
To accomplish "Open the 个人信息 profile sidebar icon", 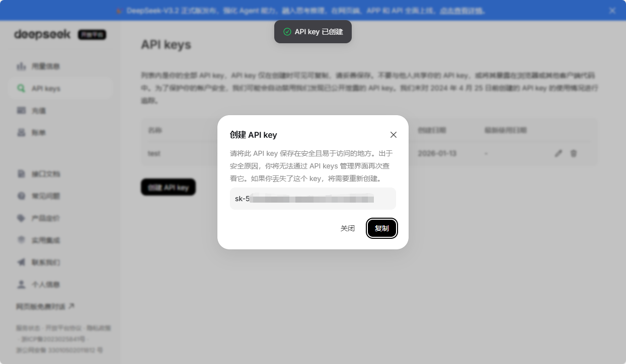I will pos(21,284).
